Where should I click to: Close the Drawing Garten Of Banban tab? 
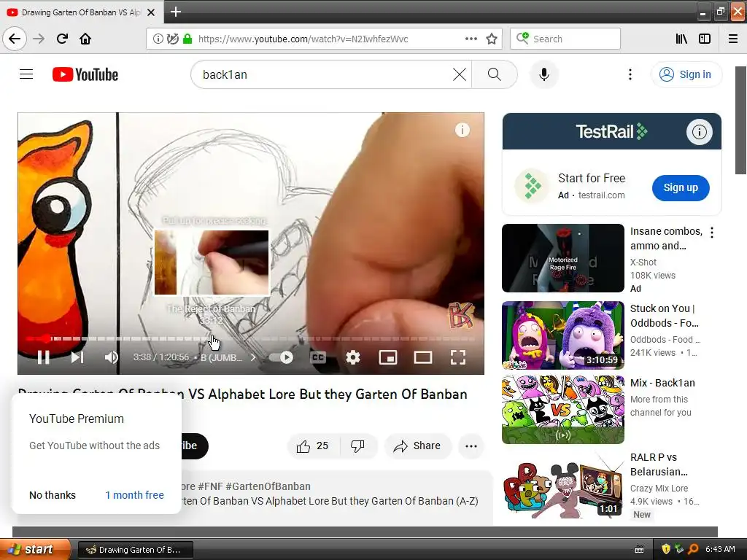151,12
